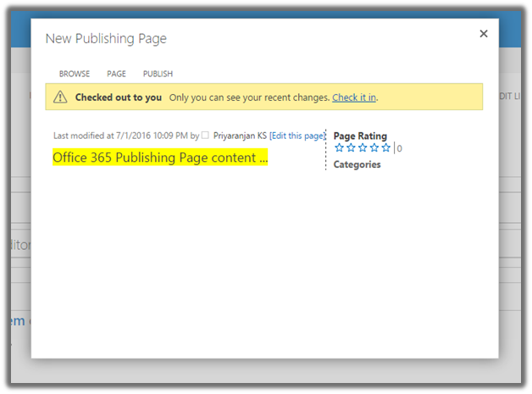
Task: Rate the page two stars
Action: (x=351, y=147)
